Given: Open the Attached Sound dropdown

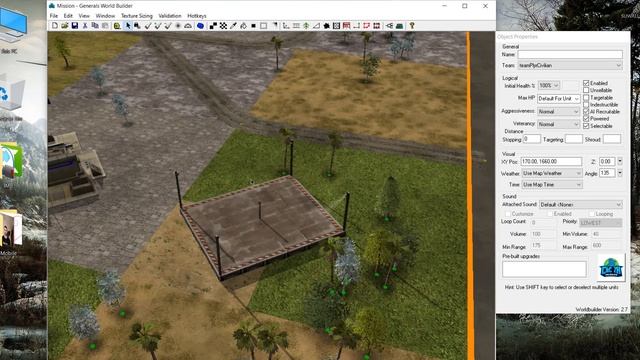Looking at the screenshot, I should point(580,204).
